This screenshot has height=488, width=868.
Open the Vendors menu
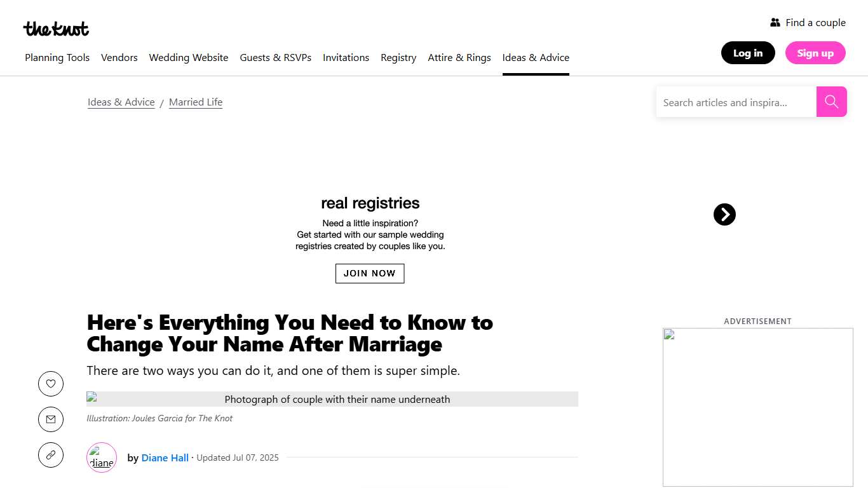click(x=119, y=58)
